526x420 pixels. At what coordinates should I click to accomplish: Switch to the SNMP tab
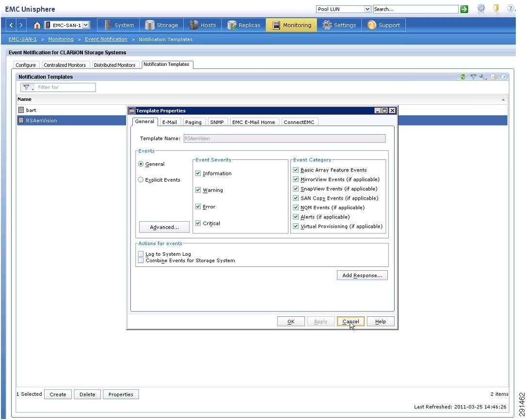pyautogui.click(x=217, y=122)
